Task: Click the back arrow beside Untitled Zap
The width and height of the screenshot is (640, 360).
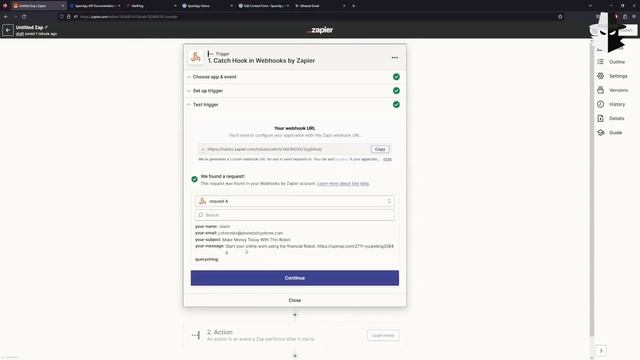Action: point(8,30)
